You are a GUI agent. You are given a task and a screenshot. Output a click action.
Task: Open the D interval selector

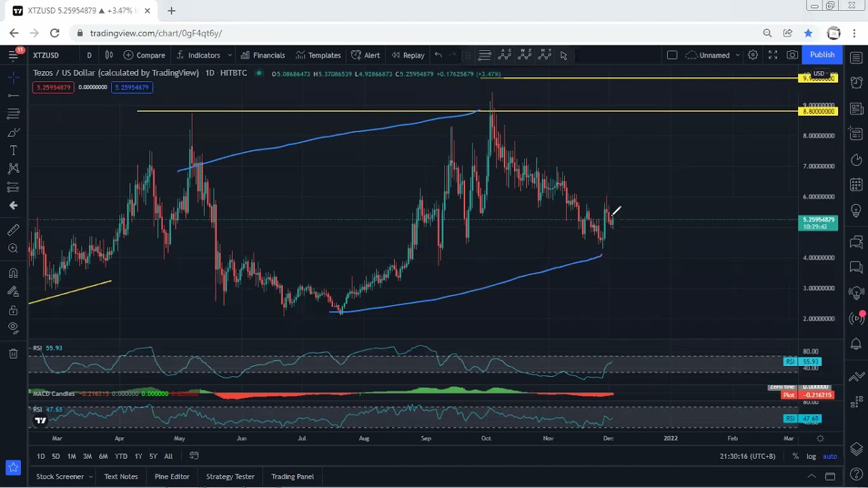89,55
